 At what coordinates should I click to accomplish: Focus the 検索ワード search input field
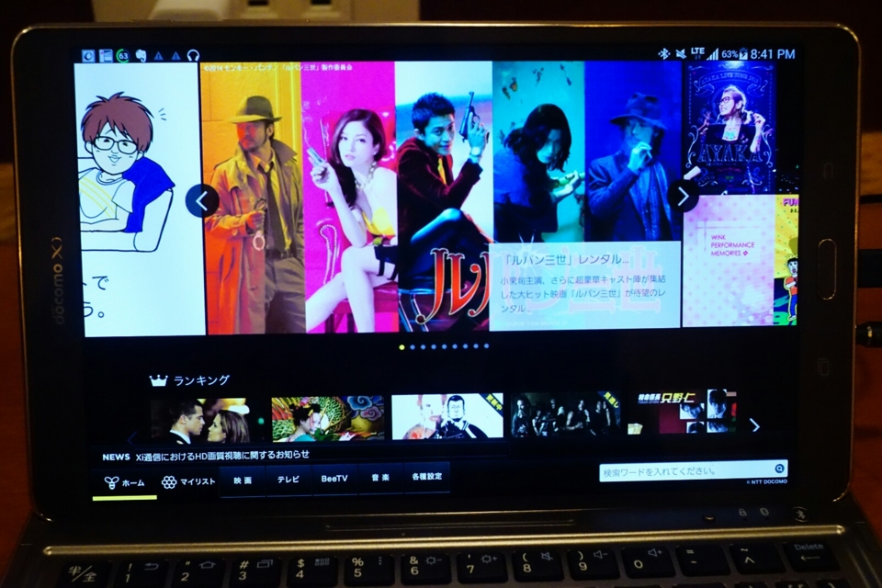pyautogui.click(x=693, y=470)
